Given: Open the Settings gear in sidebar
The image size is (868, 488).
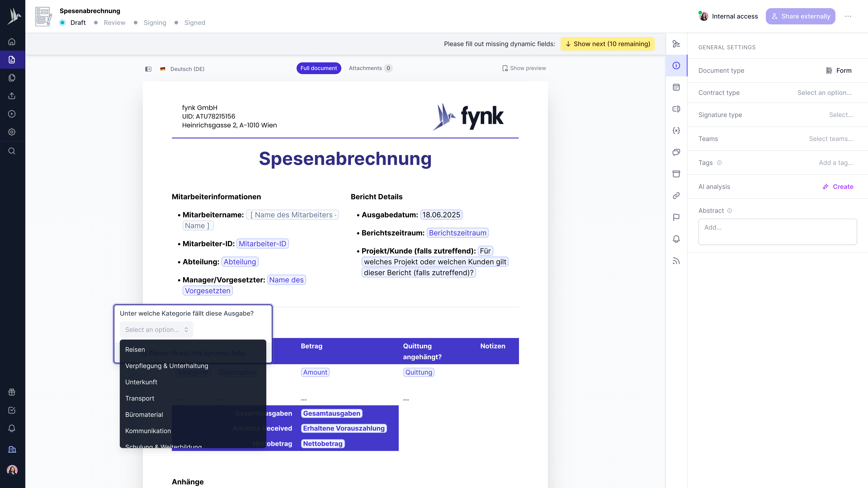Looking at the screenshot, I should click(x=12, y=132).
